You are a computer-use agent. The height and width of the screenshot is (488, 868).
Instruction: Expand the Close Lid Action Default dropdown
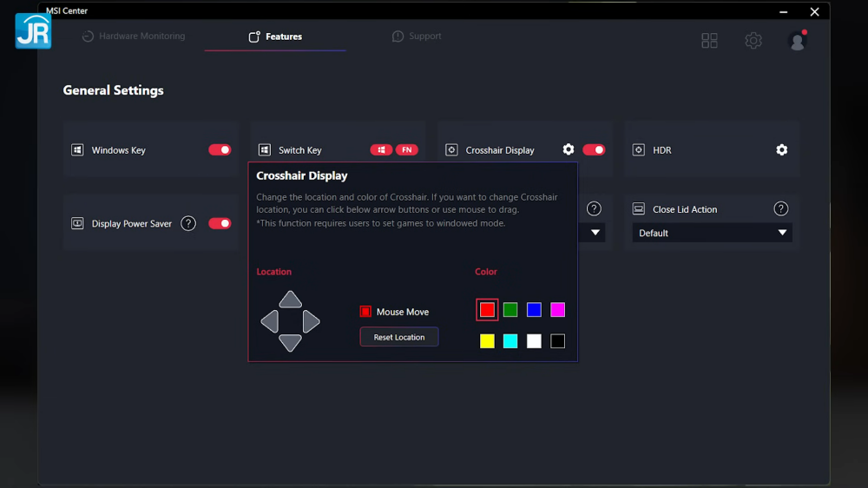coord(712,233)
